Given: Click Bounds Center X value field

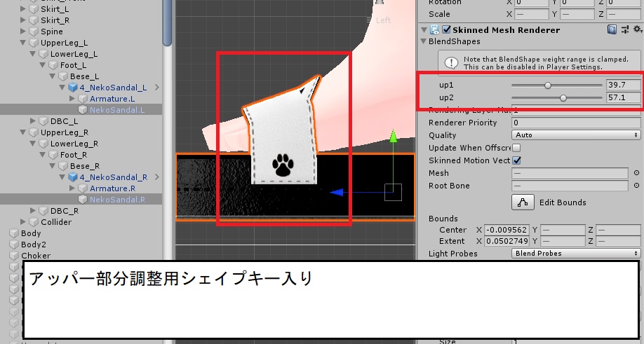Looking at the screenshot, I should point(507,230).
